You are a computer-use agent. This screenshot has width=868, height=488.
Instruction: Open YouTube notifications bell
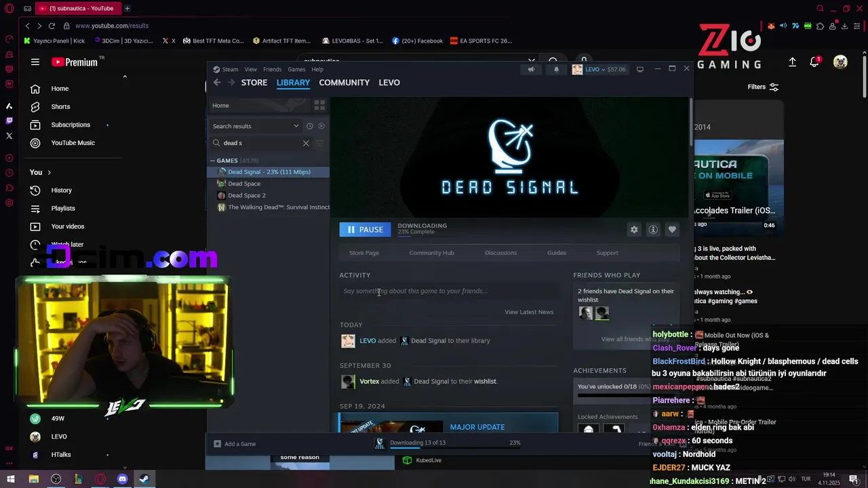(814, 62)
